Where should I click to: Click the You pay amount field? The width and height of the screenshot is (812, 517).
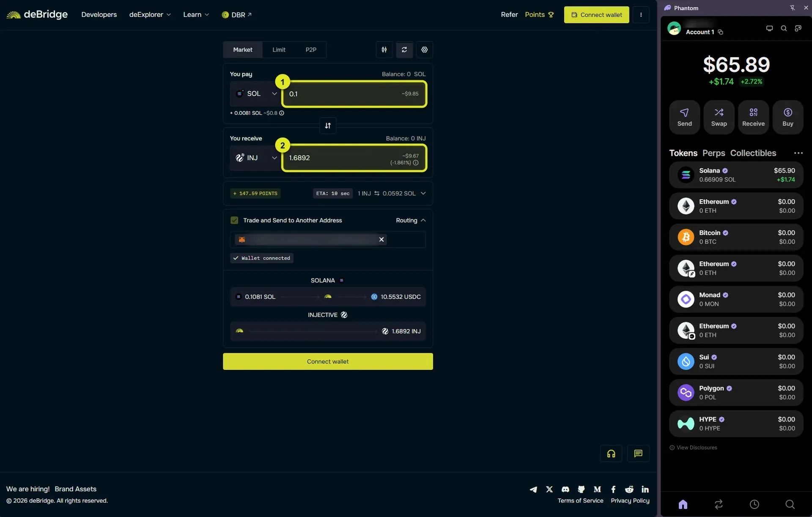point(354,94)
